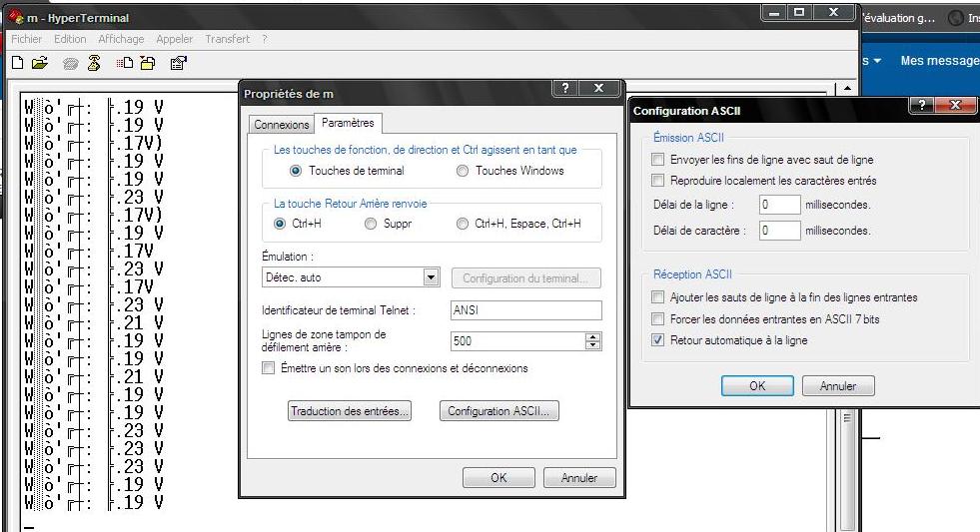The width and height of the screenshot is (980, 532).
Task: Check Reproduire localement les caractères entrés
Action: click(657, 181)
